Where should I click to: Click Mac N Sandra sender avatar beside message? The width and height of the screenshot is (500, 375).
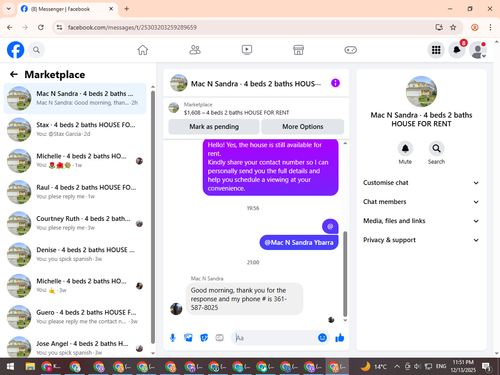tap(176, 309)
